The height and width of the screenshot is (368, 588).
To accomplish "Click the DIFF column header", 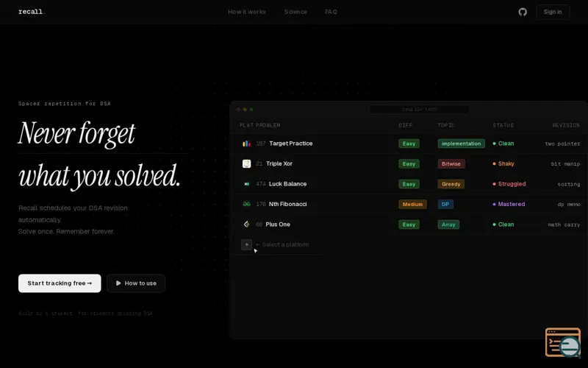I will [406, 125].
